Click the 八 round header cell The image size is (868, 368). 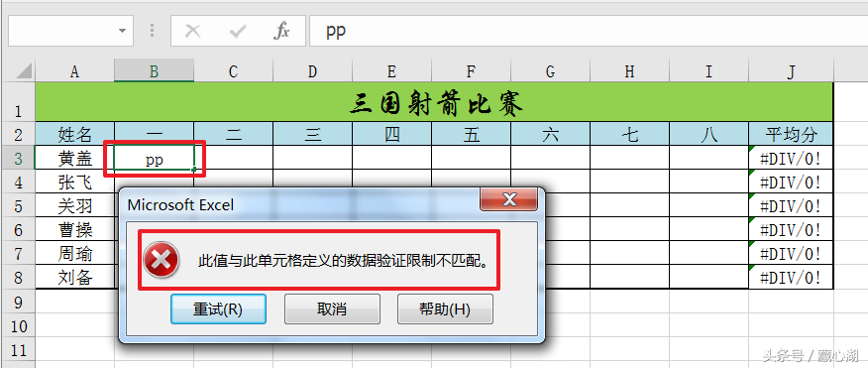point(708,134)
